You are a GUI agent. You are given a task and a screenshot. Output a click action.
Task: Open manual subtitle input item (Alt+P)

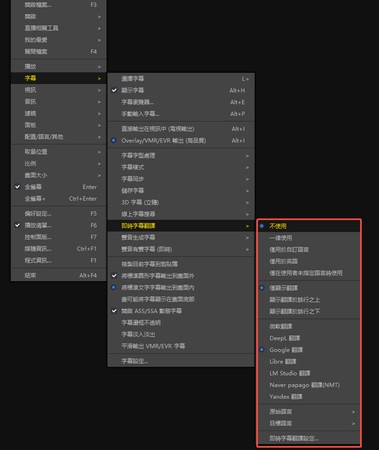coord(181,114)
